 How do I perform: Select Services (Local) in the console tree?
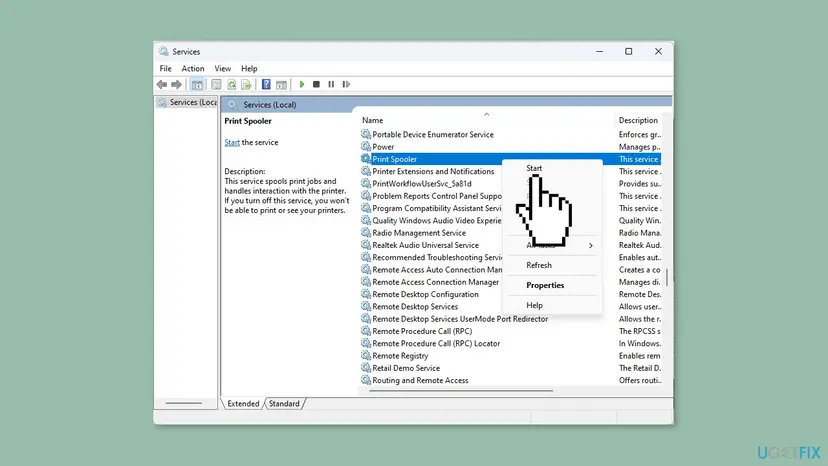point(187,102)
